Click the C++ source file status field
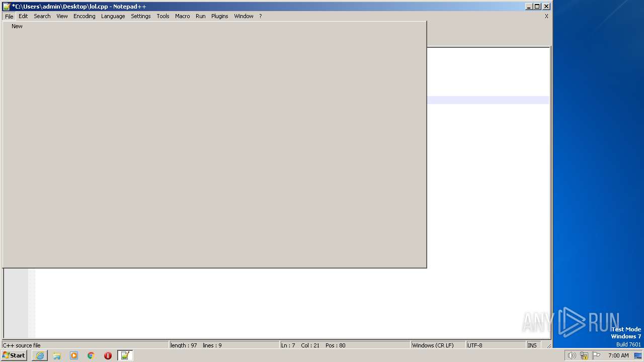The width and height of the screenshot is (644, 362). click(86, 345)
